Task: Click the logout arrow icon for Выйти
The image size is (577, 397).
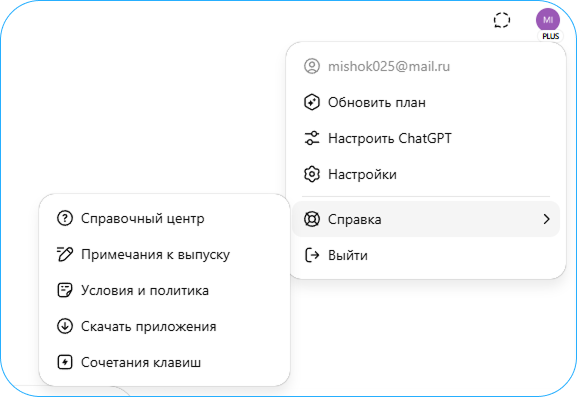Action: point(312,255)
